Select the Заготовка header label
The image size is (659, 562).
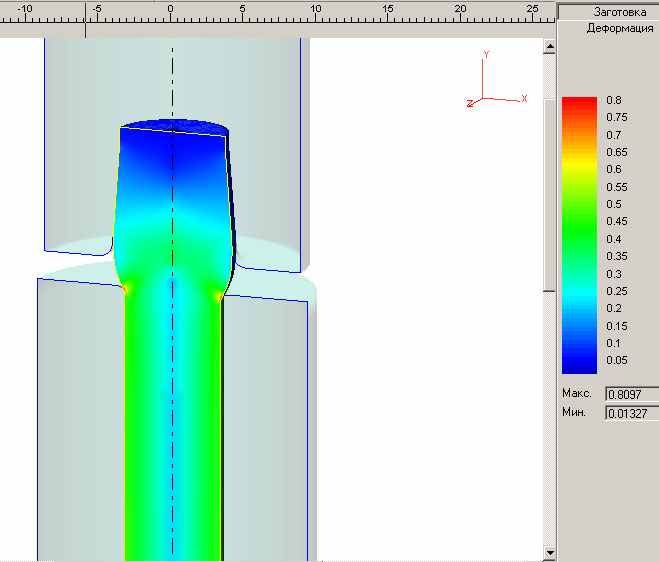point(620,12)
